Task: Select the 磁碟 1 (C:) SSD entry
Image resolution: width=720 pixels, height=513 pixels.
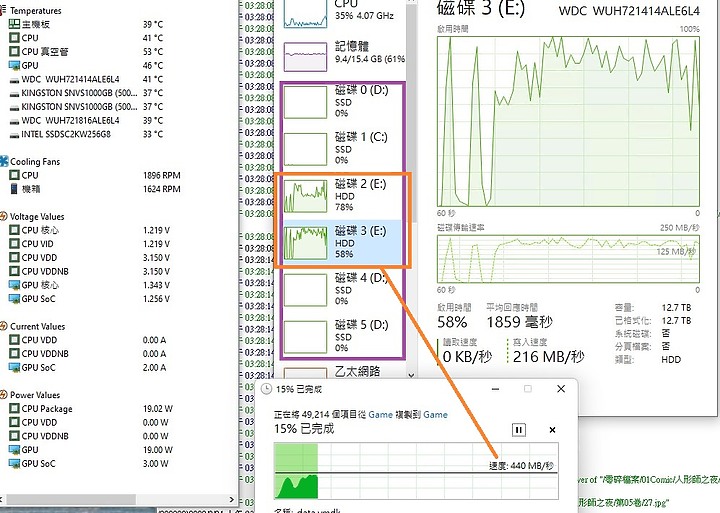Action: pyautogui.click(x=342, y=148)
